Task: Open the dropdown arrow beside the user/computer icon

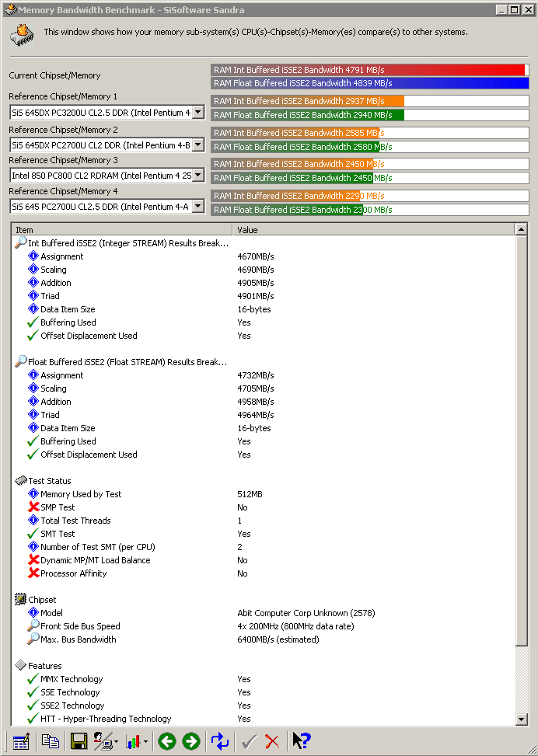Action: (x=117, y=741)
